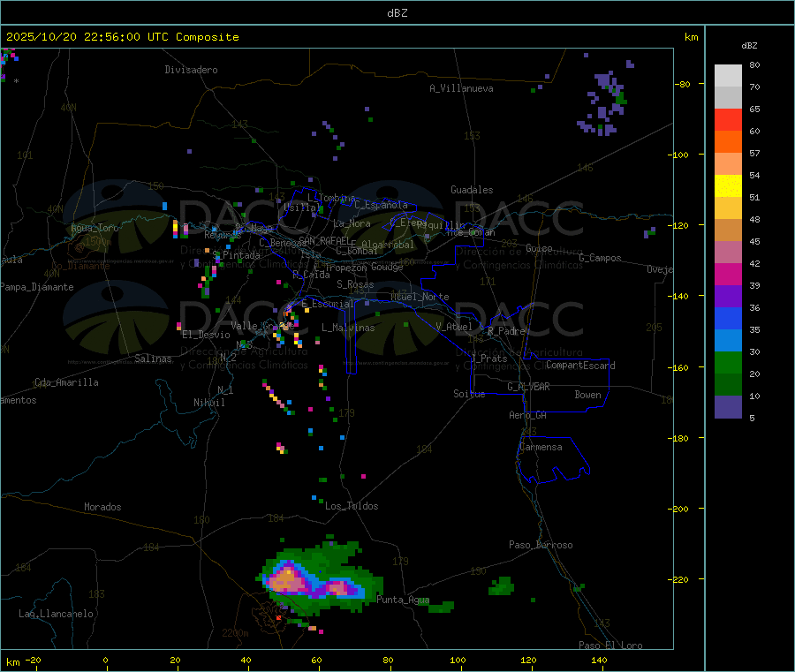Viewport: 795px width, 672px height.
Task: Select the purple 39 dBZ legend band
Action: [728, 297]
